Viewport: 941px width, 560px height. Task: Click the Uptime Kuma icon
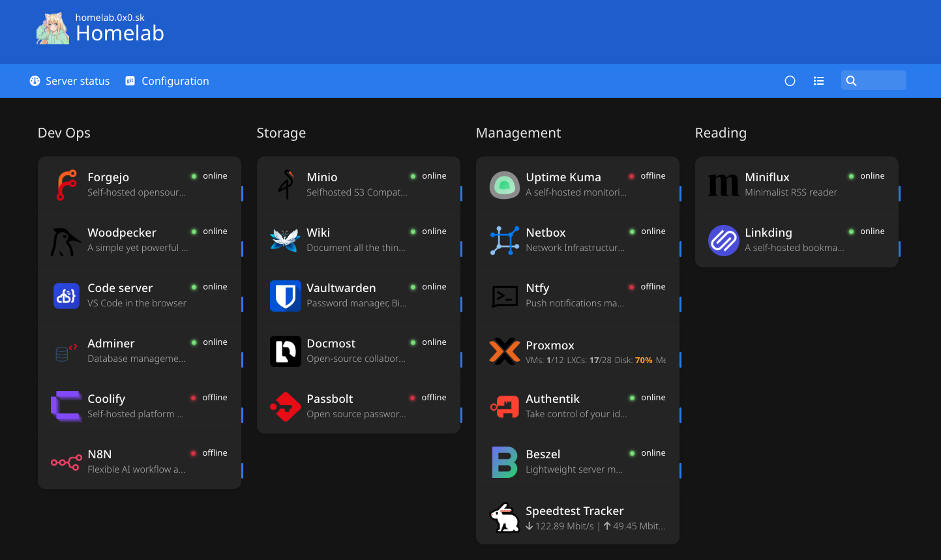[505, 185]
